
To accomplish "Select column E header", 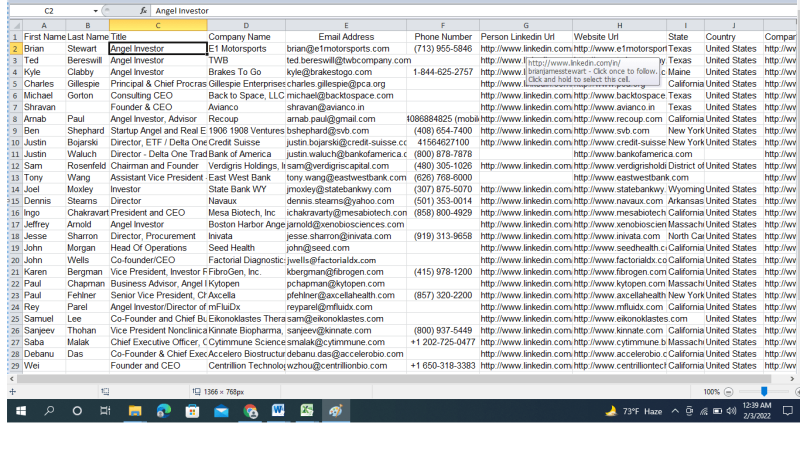I will point(346,25).
